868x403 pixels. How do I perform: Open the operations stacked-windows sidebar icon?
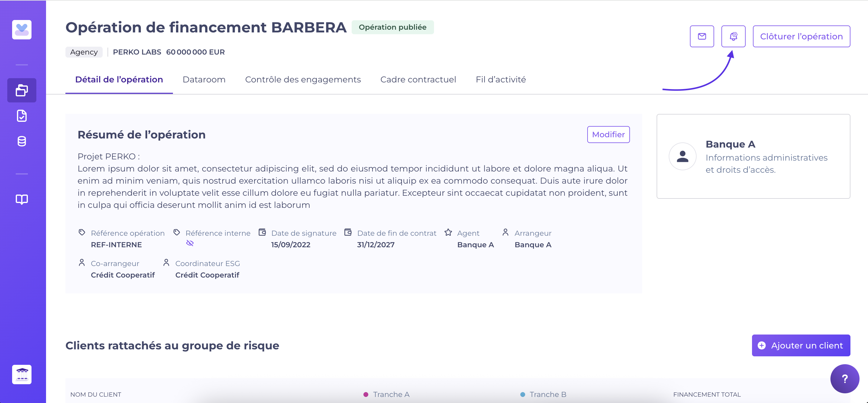22,90
